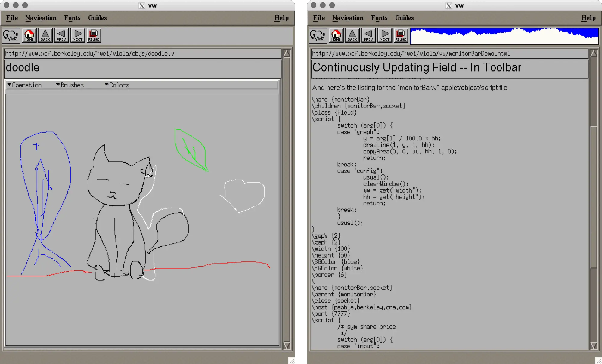
Task: Click the resize grip of monitorBar window
Action: (598, 361)
